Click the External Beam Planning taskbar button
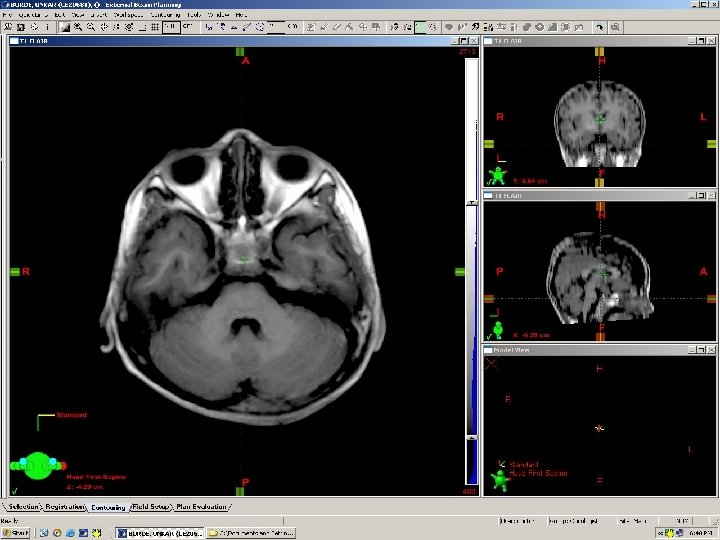Image resolution: width=720 pixels, height=540 pixels. (x=160, y=533)
